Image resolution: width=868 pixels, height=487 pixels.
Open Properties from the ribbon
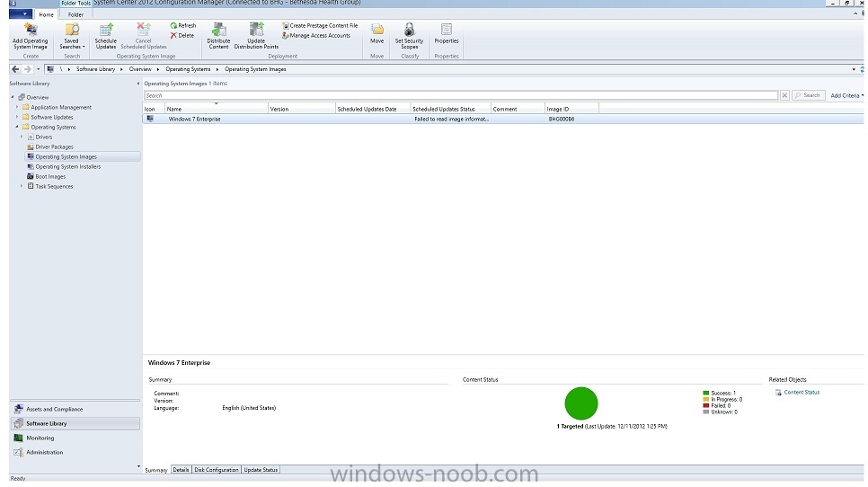tap(447, 33)
